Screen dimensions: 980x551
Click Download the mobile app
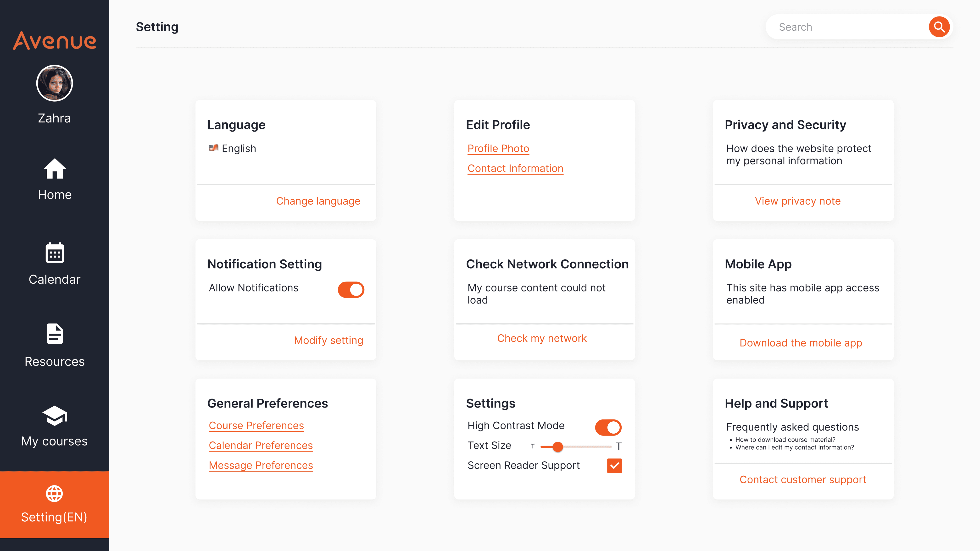click(x=800, y=343)
